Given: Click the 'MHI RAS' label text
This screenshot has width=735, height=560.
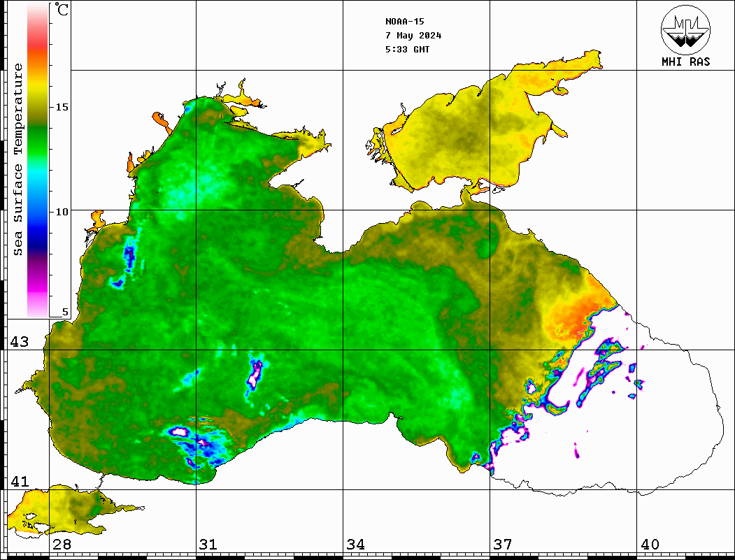Looking at the screenshot, I should 685,62.
